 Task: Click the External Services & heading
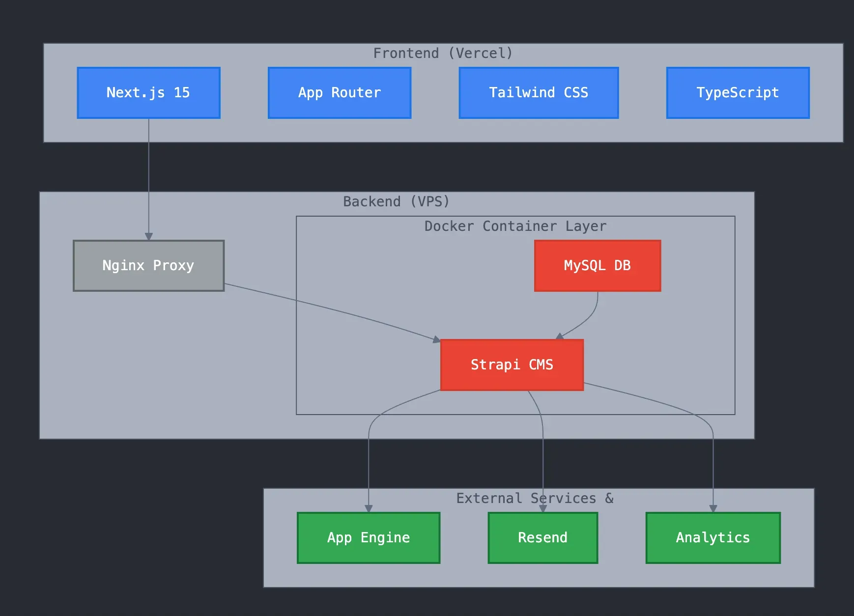[x=535, y=498]
